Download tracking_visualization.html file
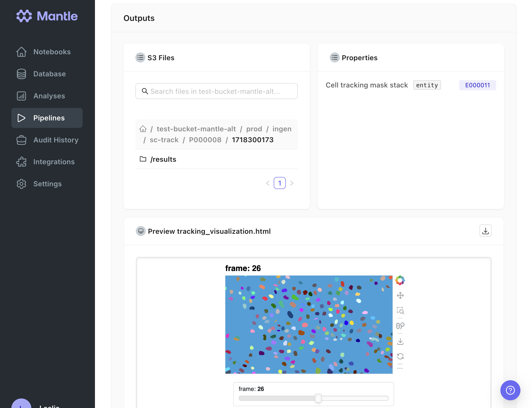The width and height of the screenshot is (532, 408). (485, 231)
